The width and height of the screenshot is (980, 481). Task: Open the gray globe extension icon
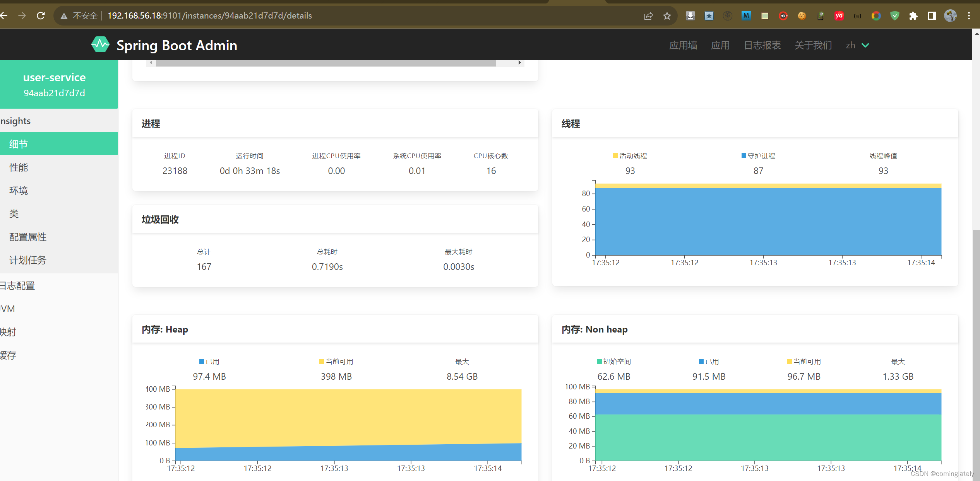pyautogui.click(x=727, y=16)
